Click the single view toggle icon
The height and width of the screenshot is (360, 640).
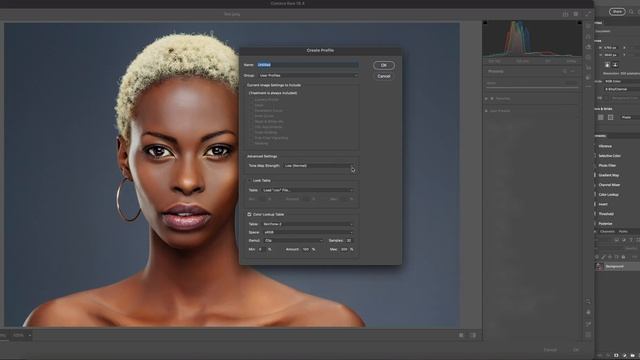tap(461, 335)
